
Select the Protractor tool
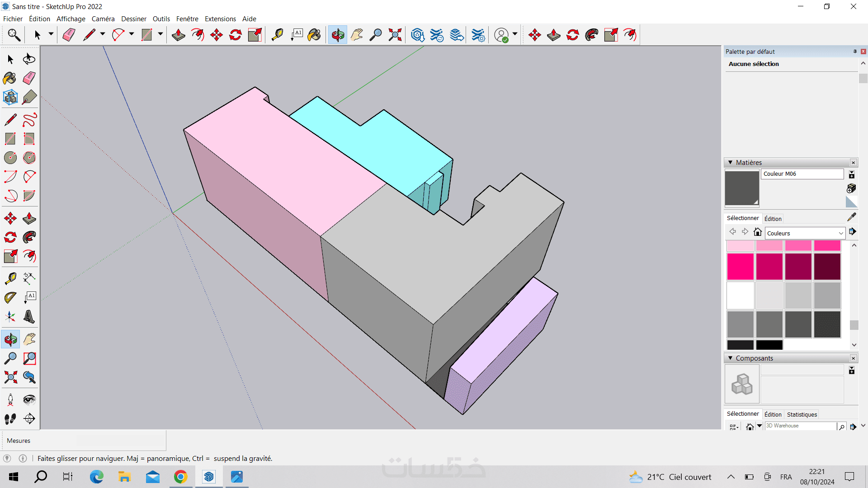[10, 297]
